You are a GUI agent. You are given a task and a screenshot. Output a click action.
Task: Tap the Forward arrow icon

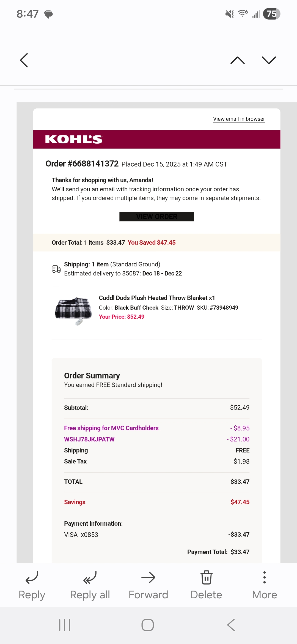tap(148, 577)
